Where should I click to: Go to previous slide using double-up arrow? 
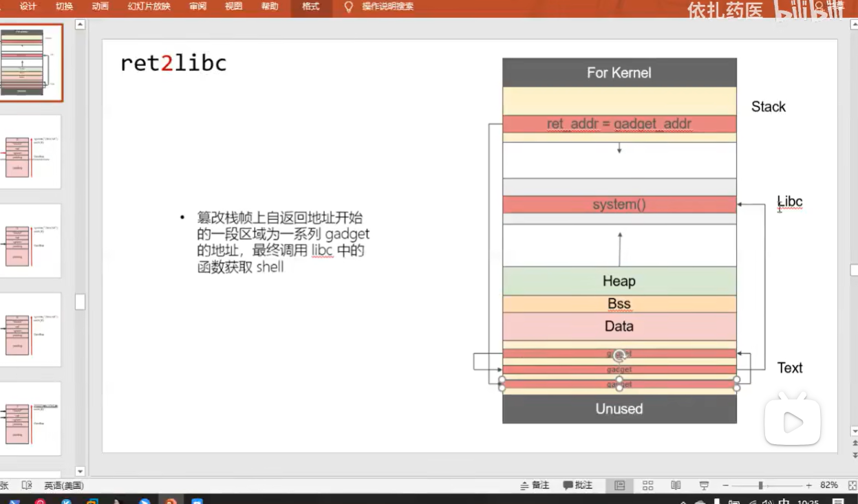coord(854,444)
